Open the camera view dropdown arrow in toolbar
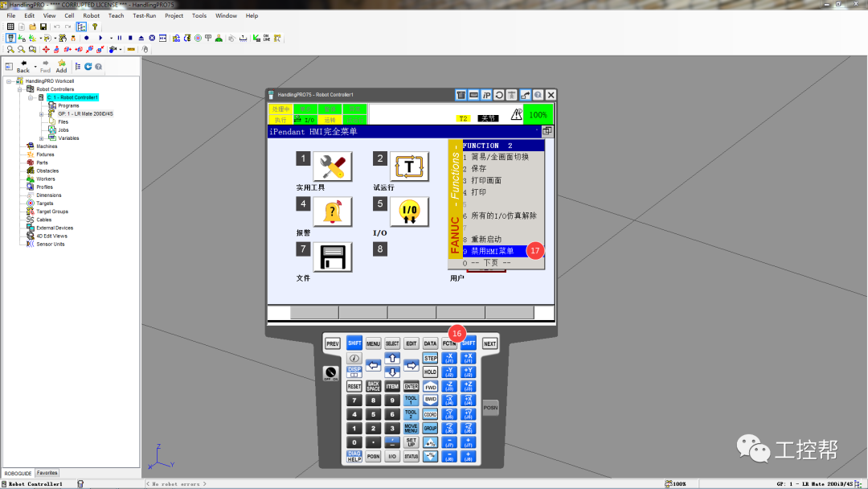The width and height of the screenshot is (868, 489). 120,49
